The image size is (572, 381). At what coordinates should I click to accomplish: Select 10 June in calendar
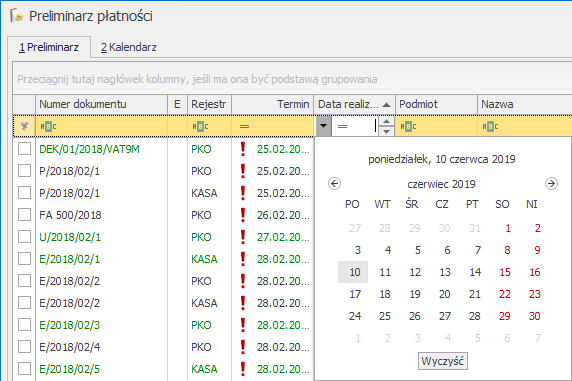(353, 272)
